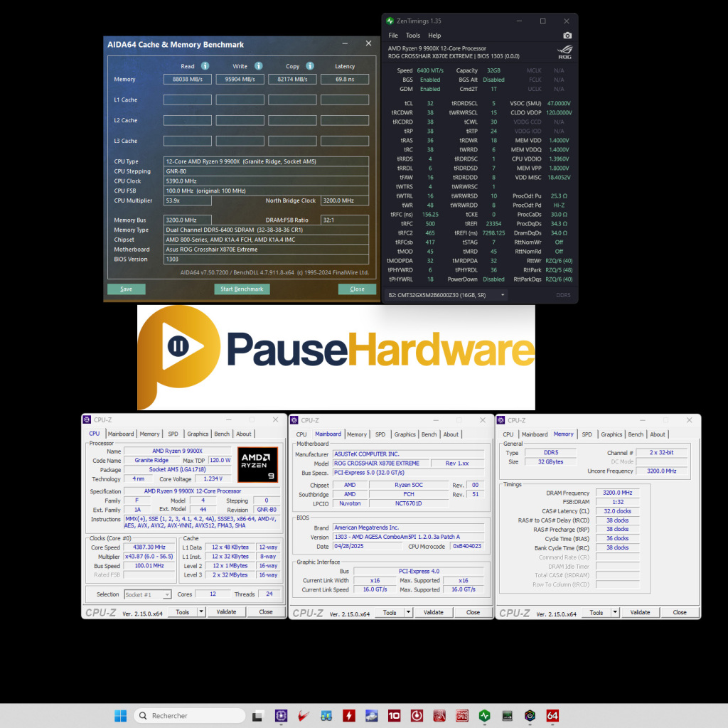Click the ROG logo in ZenTimings
The width and height of the screenshot is (728, 728).
pos(564,52)
